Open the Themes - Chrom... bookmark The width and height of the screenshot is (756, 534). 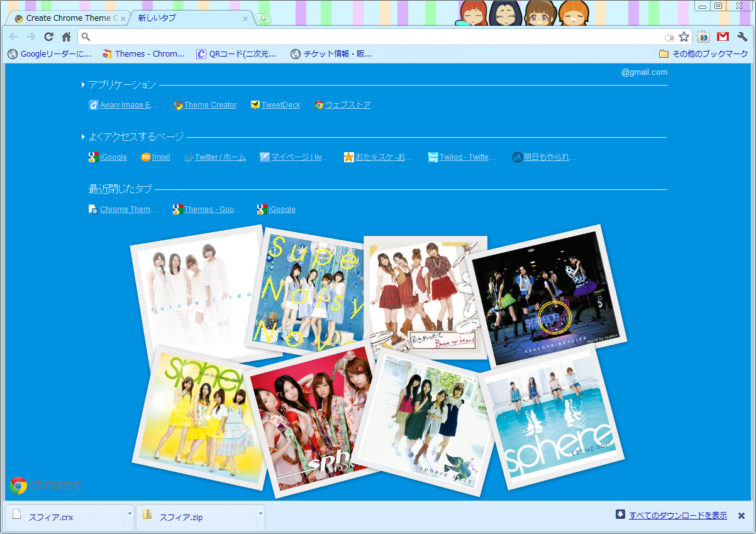coord(144,54)
